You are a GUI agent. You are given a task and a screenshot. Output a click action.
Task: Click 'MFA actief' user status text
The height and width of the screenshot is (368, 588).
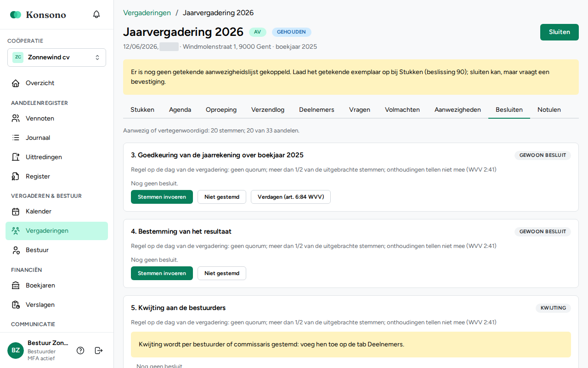[41, 358]
